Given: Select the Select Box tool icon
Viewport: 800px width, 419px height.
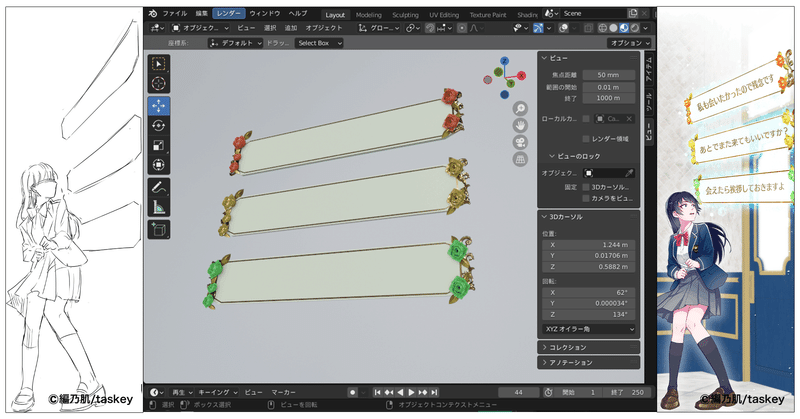Looking at the screenshot, I should click(159, 64).
